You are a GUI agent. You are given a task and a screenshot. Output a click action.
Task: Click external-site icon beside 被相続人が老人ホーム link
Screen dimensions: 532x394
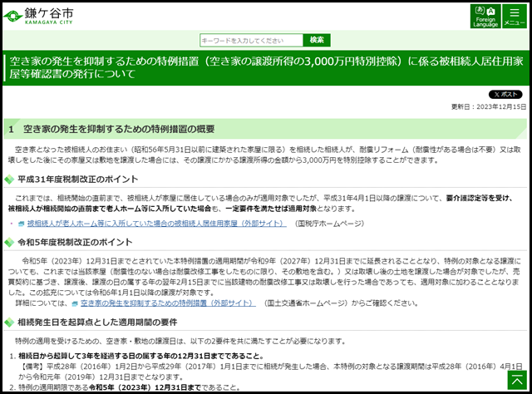pos(22,224)
